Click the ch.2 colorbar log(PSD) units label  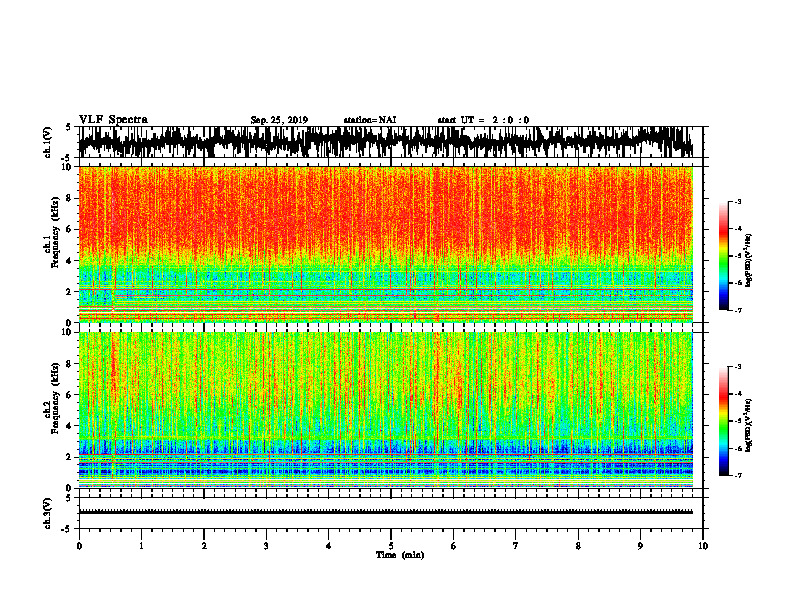pos(748,425)
